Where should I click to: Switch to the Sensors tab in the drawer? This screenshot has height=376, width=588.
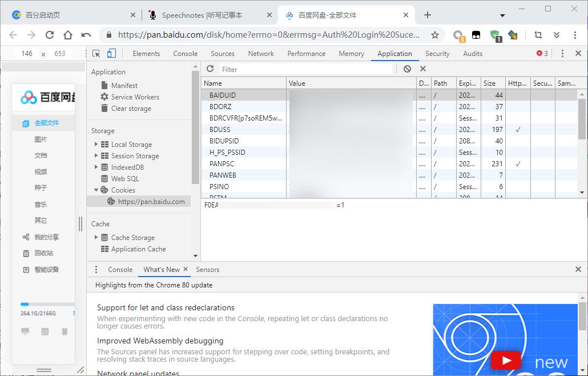(x=207, y=269)
